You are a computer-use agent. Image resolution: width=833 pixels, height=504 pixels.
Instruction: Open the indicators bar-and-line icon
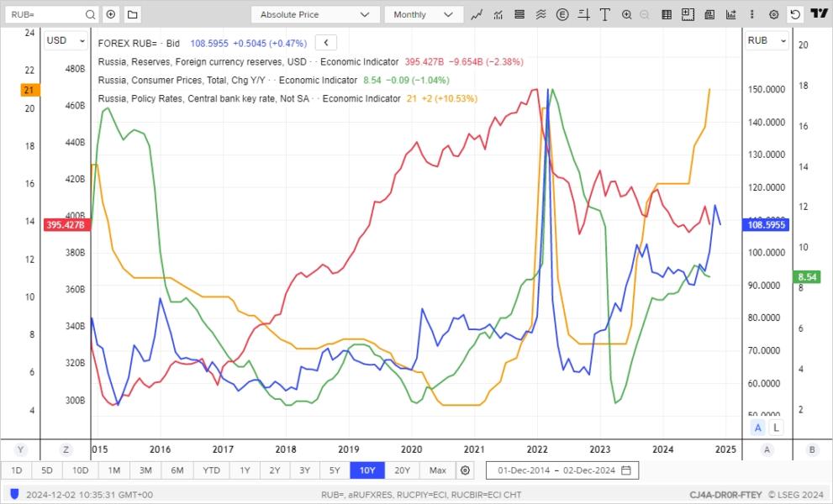click(498, 14)
